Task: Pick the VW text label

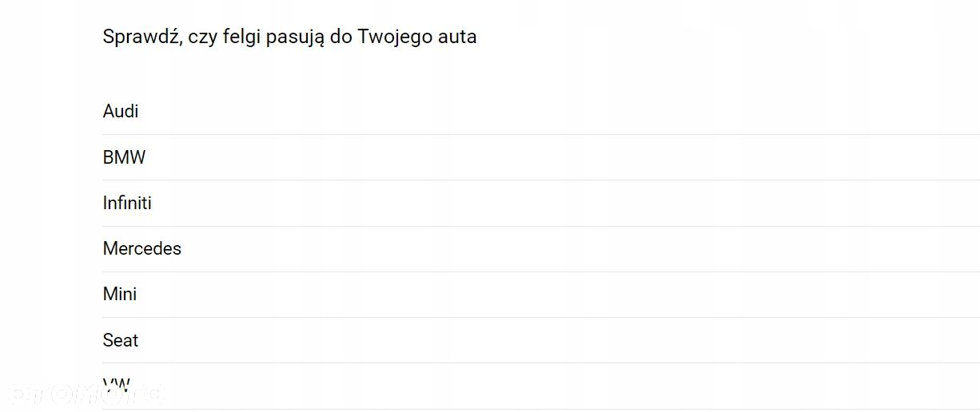Action: 117,386
